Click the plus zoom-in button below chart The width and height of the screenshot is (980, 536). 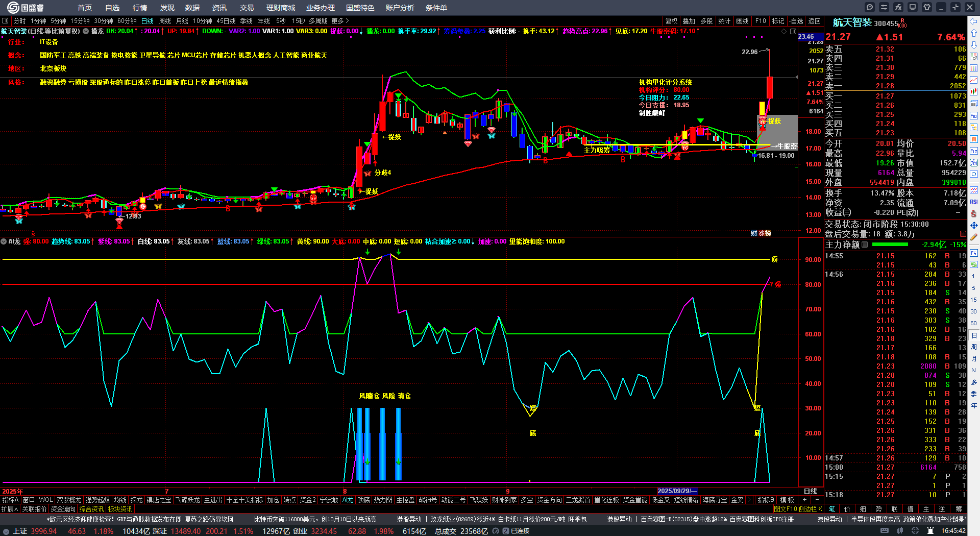point(805,500)
